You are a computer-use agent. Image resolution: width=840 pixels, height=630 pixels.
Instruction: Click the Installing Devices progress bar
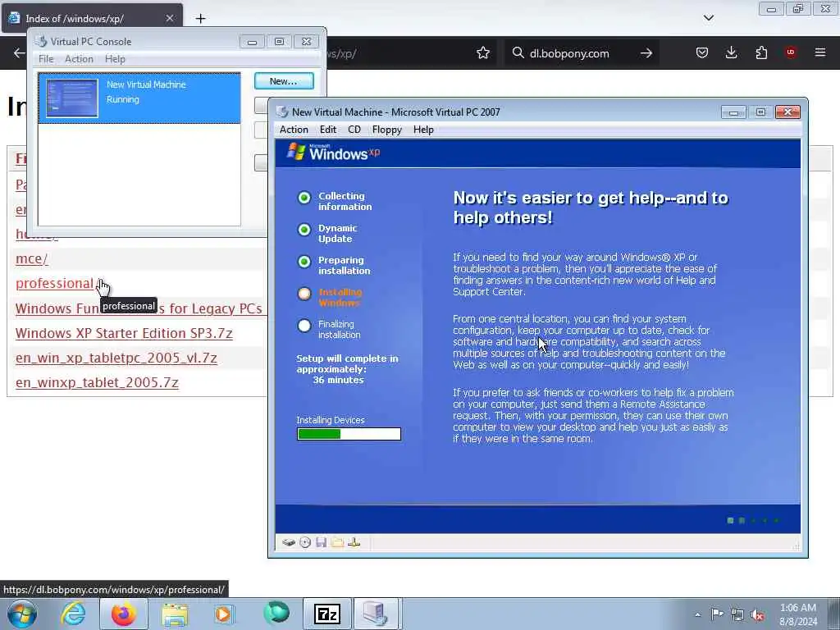tap(349, 434)
